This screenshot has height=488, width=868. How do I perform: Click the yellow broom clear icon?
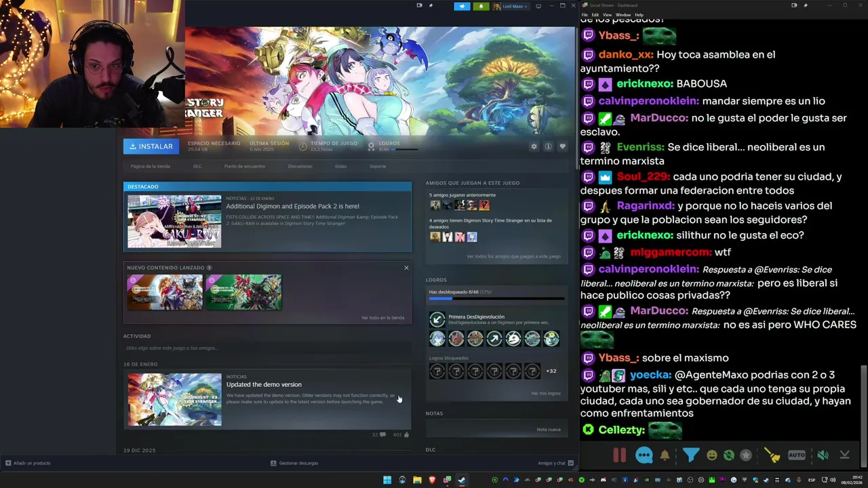point(772,455)
